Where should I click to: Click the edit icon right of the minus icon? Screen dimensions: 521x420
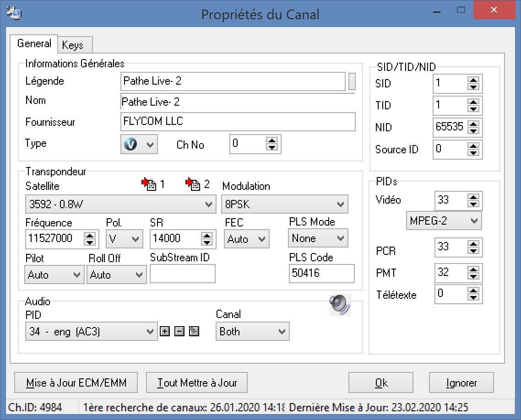pyautogui.click(x=194, y=332)
